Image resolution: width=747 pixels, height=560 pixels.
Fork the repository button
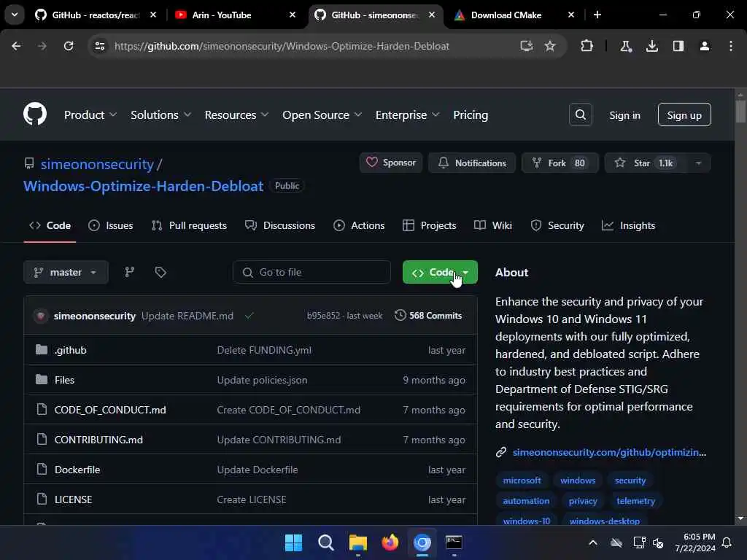click(560, 163)
